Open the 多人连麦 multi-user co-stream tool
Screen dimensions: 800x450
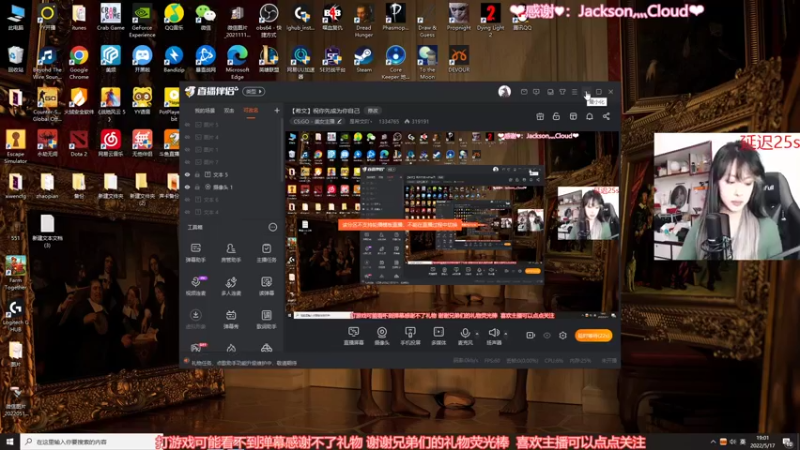click(x=231, y=286)
